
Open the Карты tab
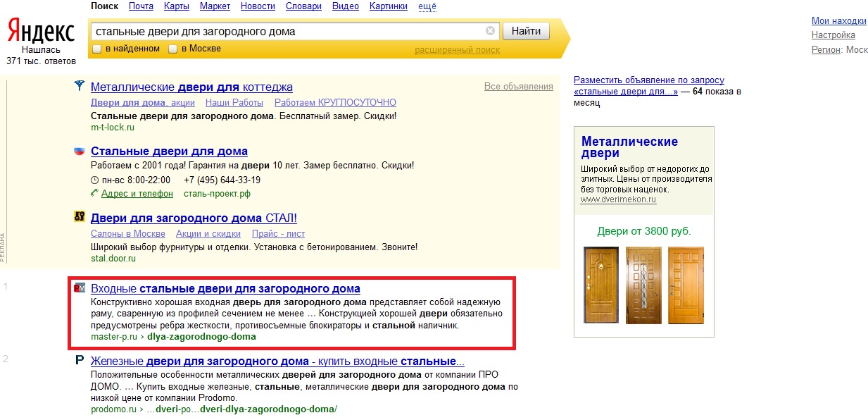point(176,6)
